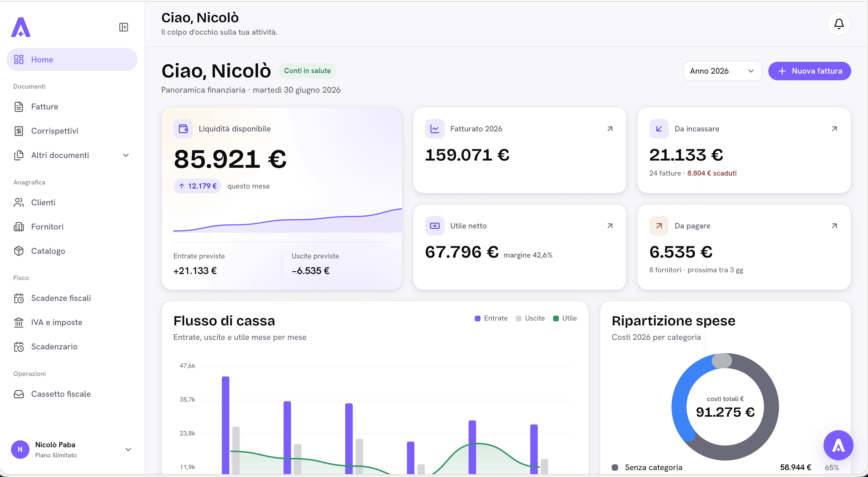Open the Anno 2026 period dropdown
This screenshot has height=477, width=868.
(722, 71)
